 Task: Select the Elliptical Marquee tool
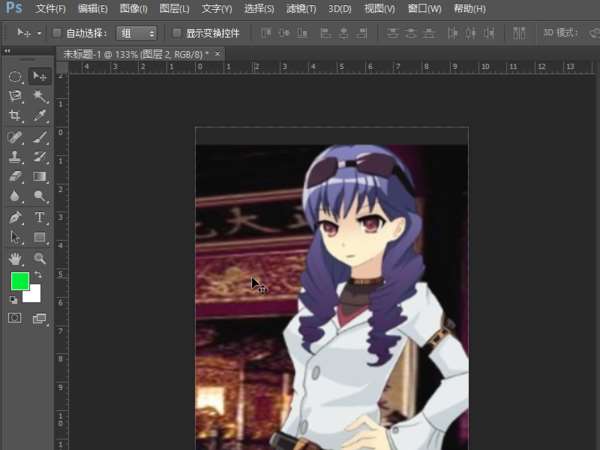[x=15, y=77]
